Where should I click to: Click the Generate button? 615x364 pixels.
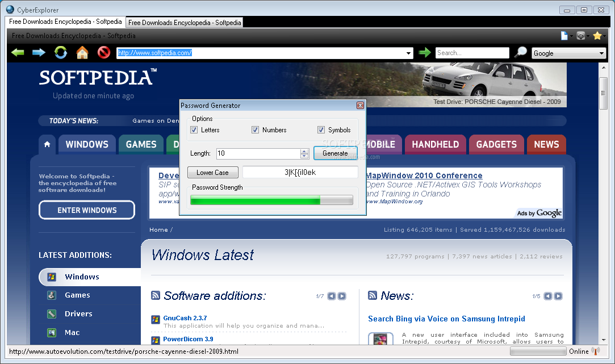pos(336,153)
